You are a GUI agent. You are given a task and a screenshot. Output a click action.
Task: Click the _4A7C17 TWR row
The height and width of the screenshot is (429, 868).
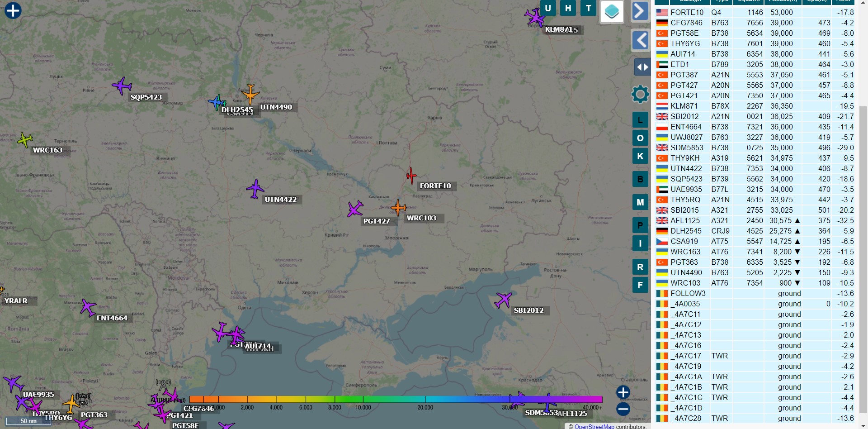(755, 356)
